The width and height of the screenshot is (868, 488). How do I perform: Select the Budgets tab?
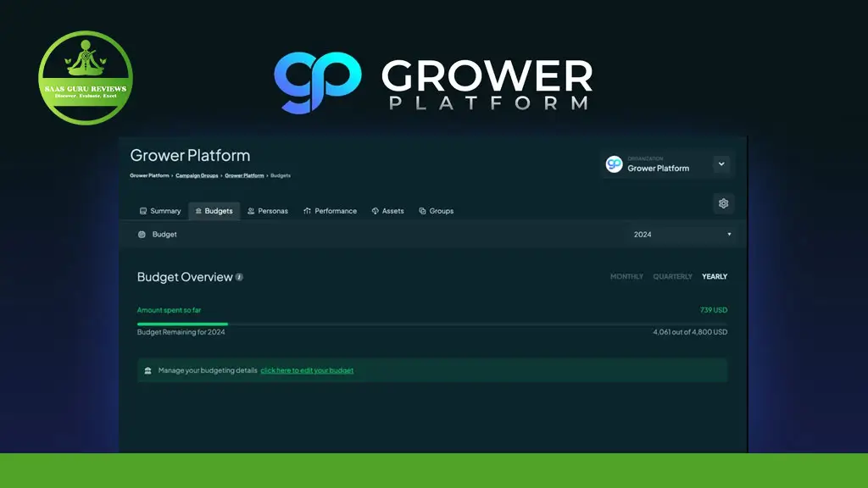(214, 211)
